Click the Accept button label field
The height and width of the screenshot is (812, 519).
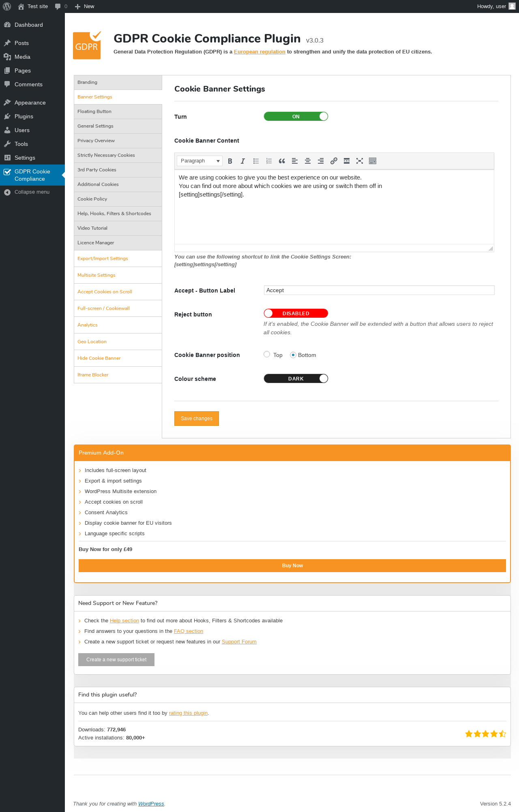[x=379, y=290]
